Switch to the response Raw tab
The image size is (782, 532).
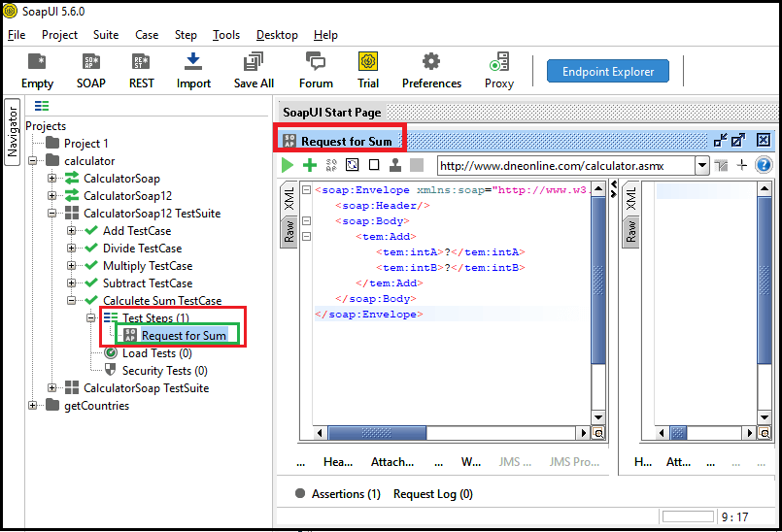[630, 232]
